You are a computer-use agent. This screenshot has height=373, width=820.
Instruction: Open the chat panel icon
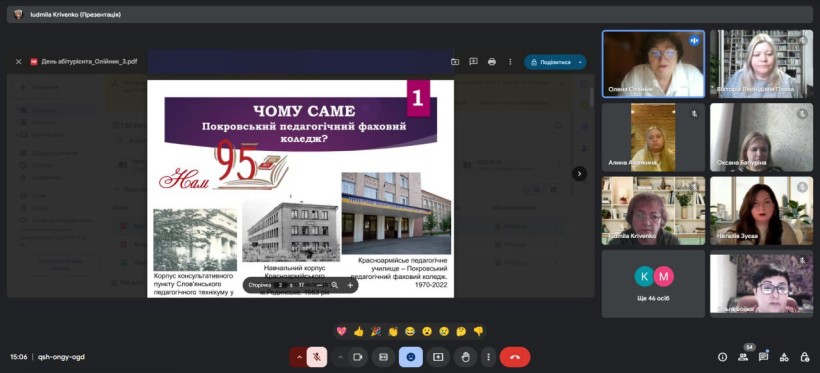tap(763, 357)
